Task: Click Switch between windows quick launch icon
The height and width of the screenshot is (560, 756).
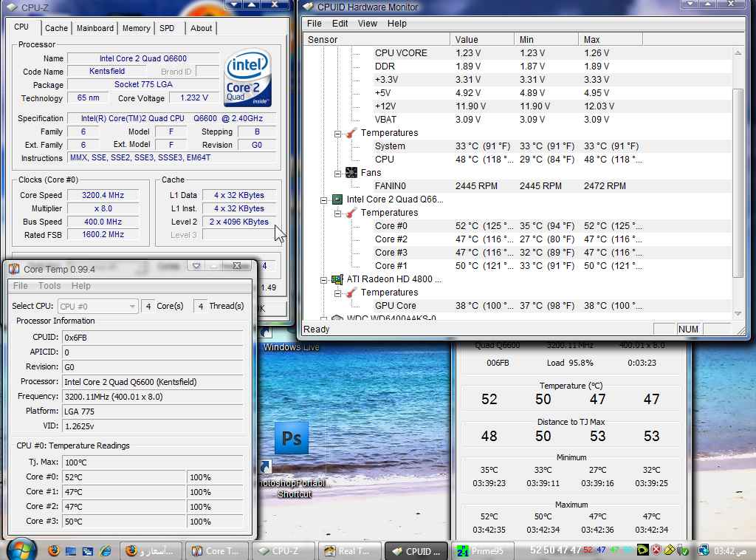Action: point(88,551)
